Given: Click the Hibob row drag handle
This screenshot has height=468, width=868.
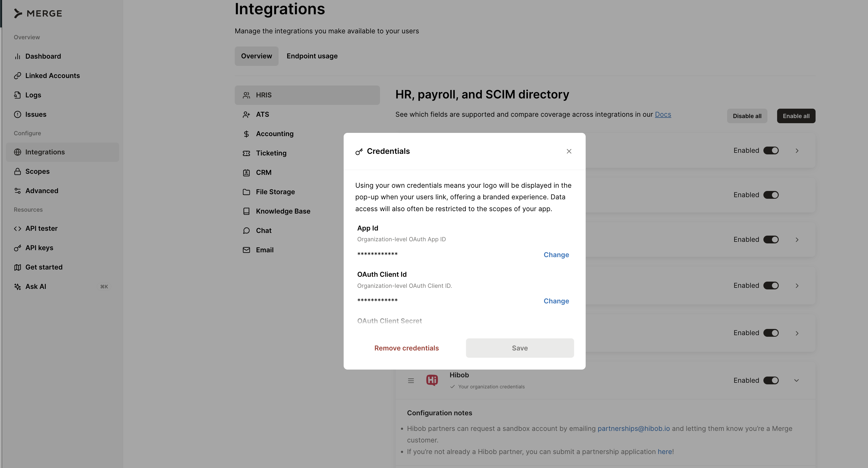Looking at the screenshot, I should [x=411, y=381].
